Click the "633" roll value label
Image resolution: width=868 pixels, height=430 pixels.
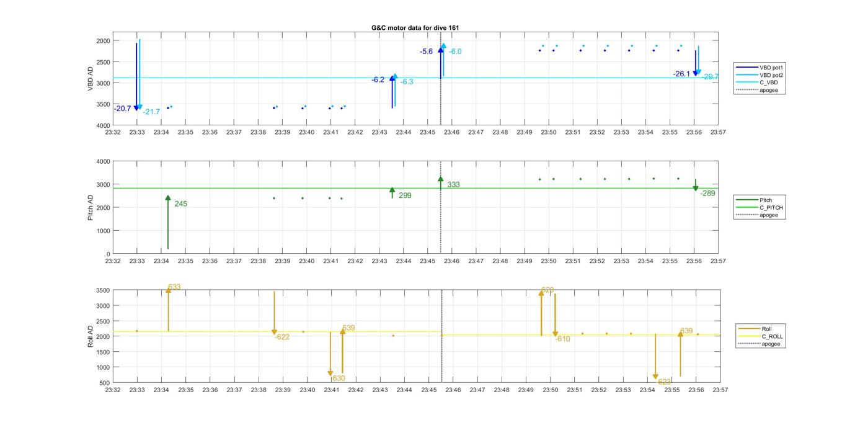tap(174, 287)
